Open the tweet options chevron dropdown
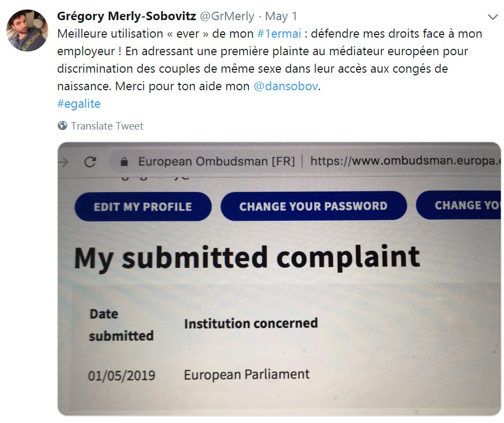 coord(492,16)
